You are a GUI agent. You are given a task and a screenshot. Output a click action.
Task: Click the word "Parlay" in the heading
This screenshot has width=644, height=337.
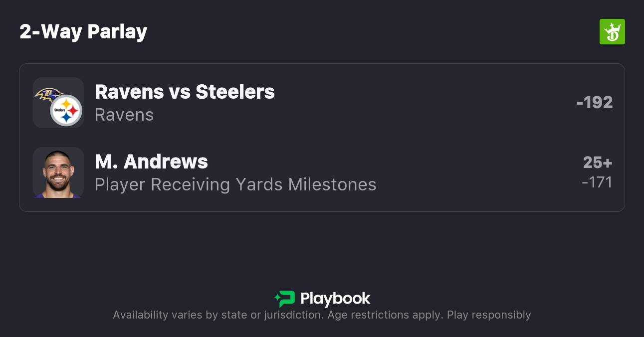coord(117,32)
